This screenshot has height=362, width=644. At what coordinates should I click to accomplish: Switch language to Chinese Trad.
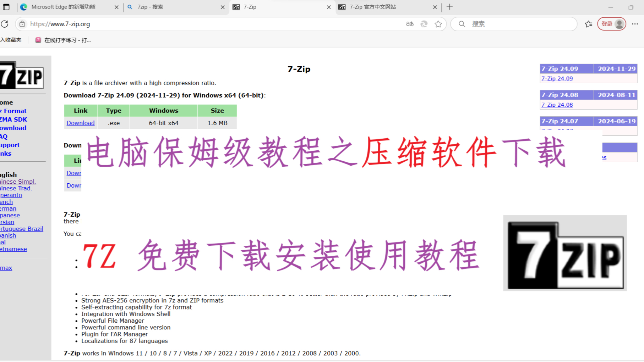point(16,188)
